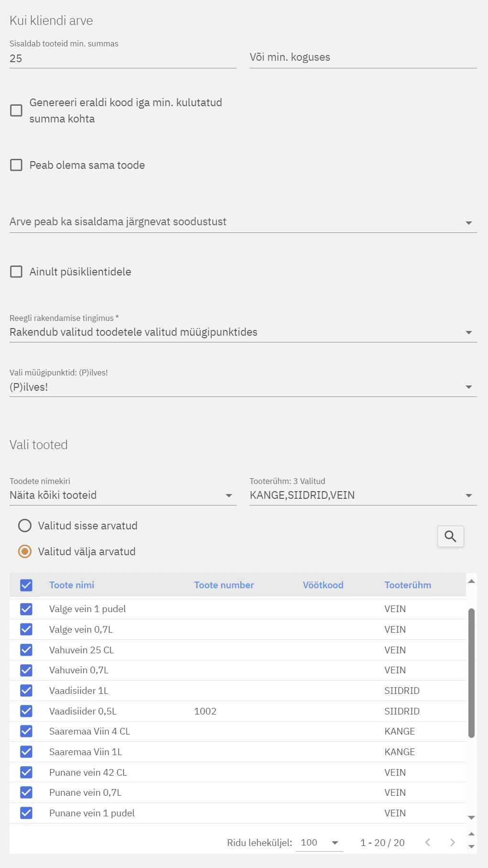The width and height of the screenshot is (488, 868).
Task: Go to previous page of products
Action: point(428,843)
